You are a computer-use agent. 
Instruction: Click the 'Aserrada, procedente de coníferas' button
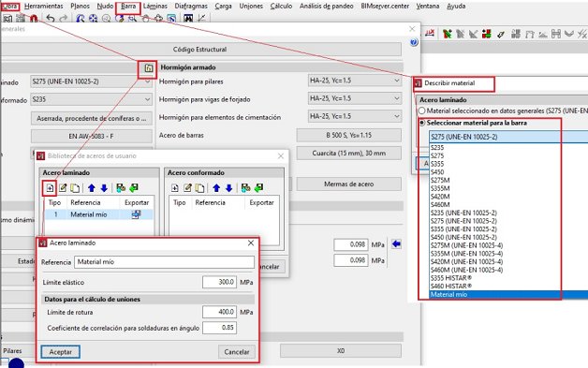(91, 118)
